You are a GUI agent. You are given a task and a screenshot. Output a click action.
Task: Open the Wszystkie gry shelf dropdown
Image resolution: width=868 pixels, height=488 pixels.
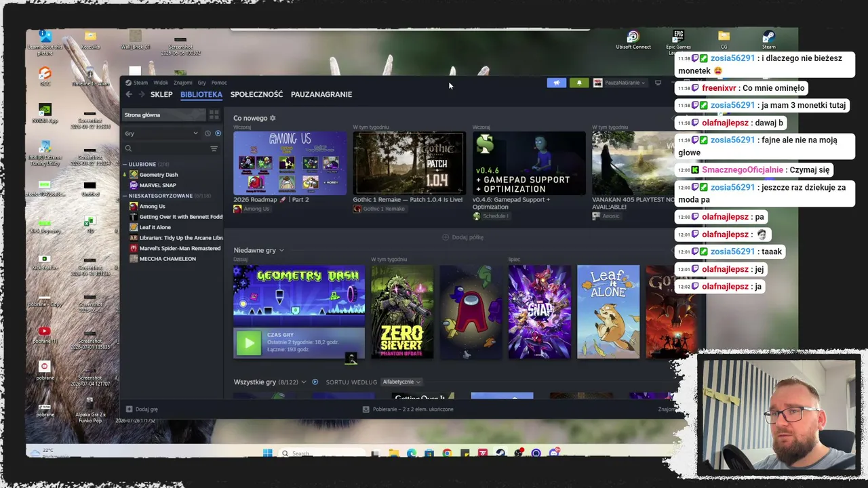pyautogui.click(x=304, y=382)
